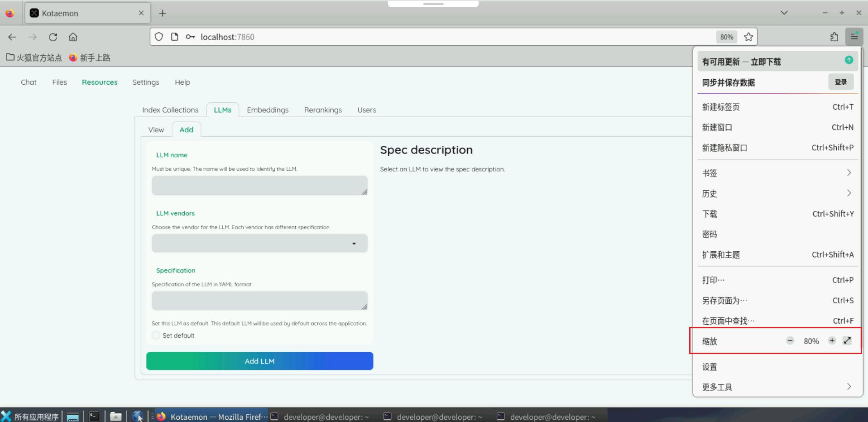Open the file manager icon in taskbar
Viewport: 868px width, 422px height.
[116, 417]
